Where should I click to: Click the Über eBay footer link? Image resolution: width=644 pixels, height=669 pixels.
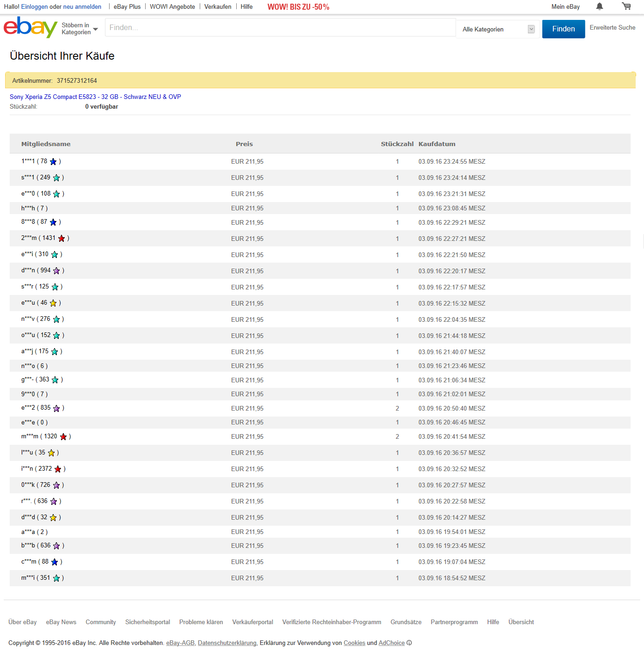23,622
